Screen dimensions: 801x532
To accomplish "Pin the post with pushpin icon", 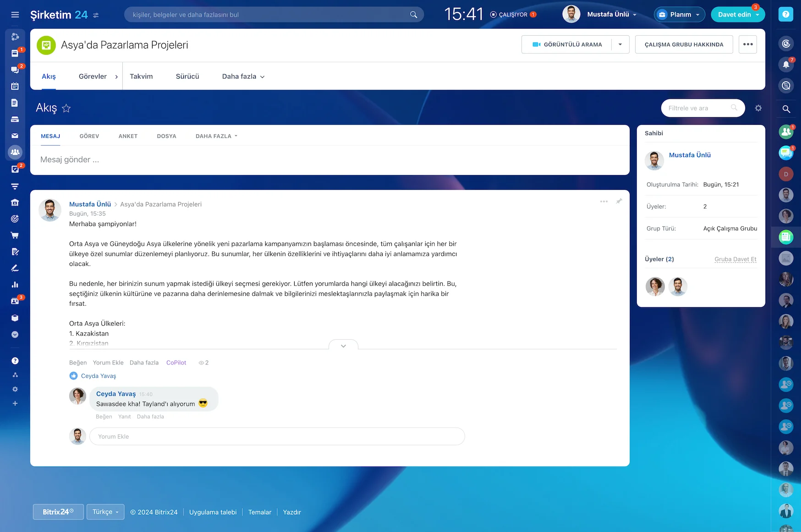I will [x=619, y=201].
